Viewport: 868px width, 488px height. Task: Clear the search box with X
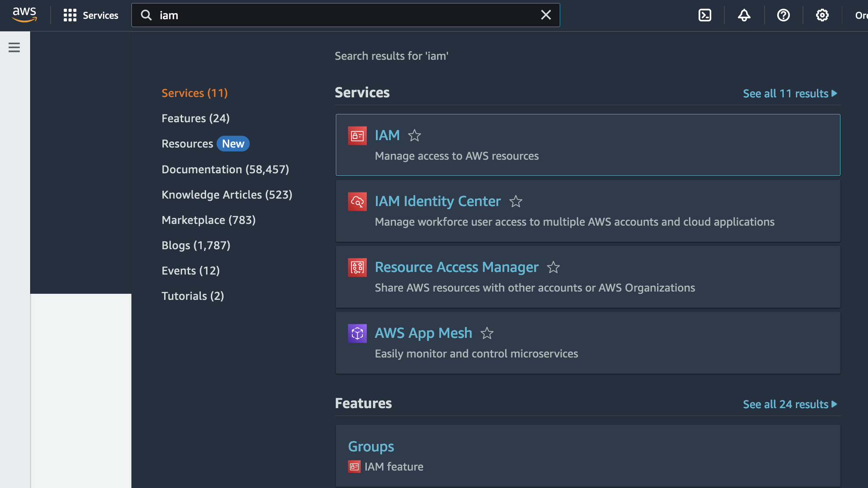click(x=546, y=15)
